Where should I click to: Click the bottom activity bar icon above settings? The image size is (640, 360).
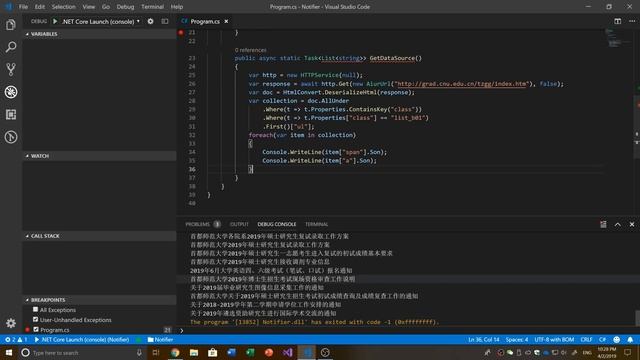tap(11, 137)
